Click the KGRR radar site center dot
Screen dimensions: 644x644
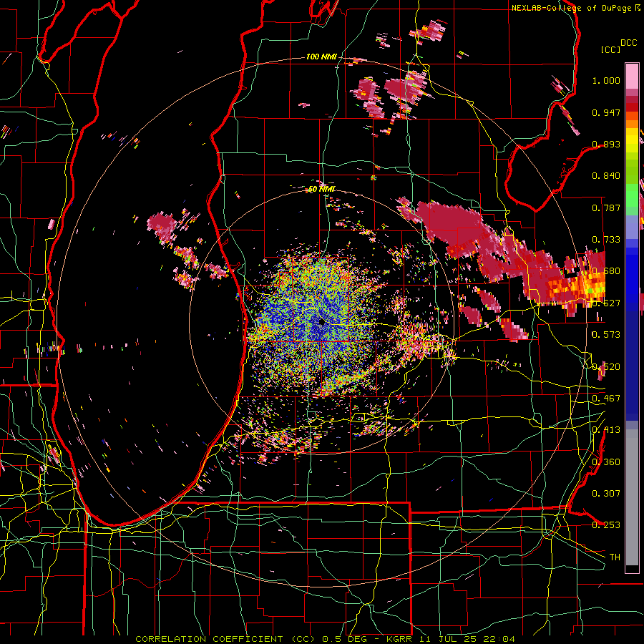click(x=321, y=322)
